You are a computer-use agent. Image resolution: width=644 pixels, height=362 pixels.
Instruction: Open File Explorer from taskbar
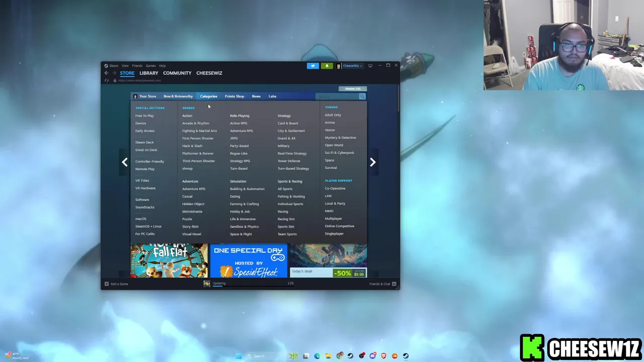click(328, 356)
